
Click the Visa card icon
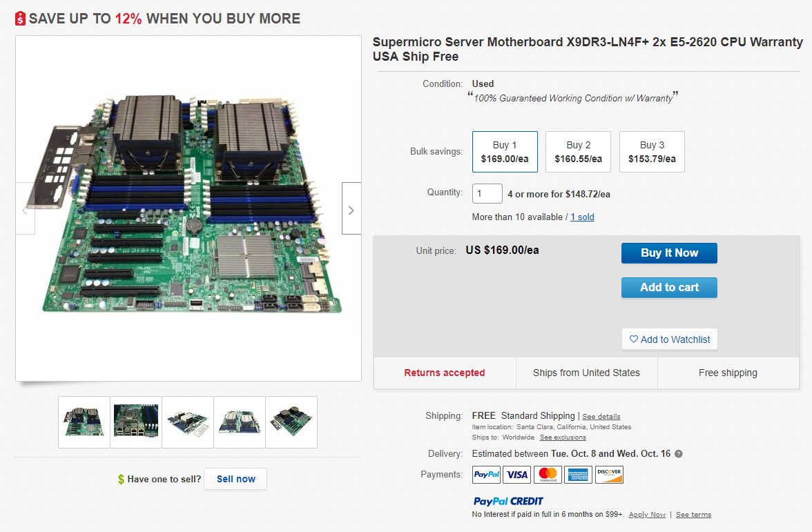pyautogui.click(x=516, y=475)
